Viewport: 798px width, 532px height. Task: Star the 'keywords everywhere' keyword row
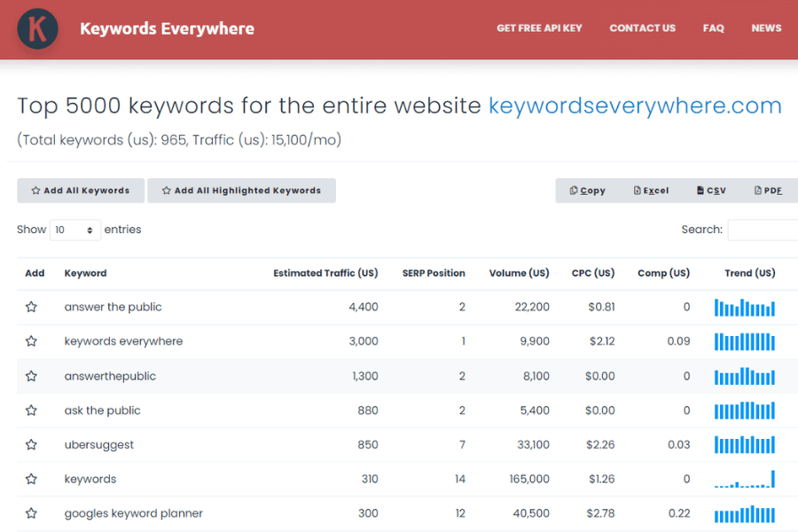click(31, 341)
